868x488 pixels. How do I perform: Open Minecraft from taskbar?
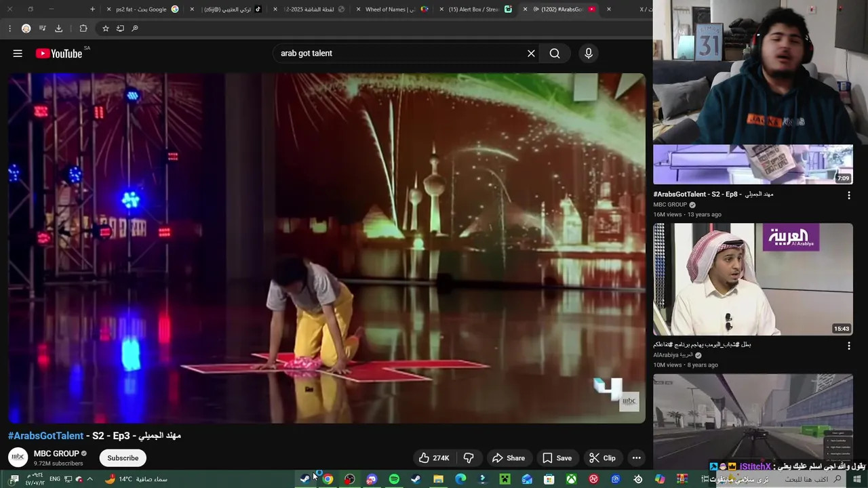pos(505,479)
